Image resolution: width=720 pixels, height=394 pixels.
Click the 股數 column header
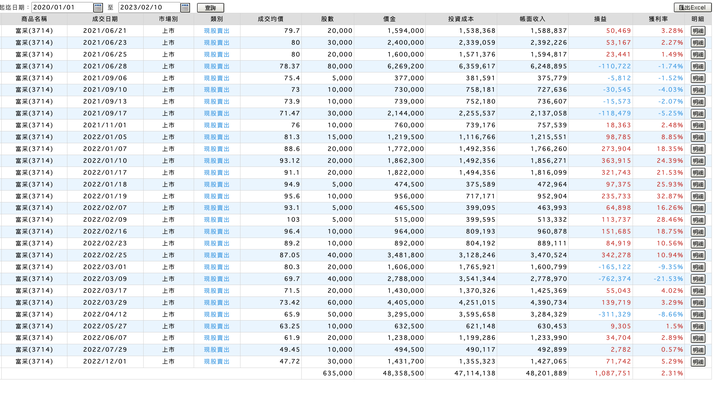click(327, 19)
